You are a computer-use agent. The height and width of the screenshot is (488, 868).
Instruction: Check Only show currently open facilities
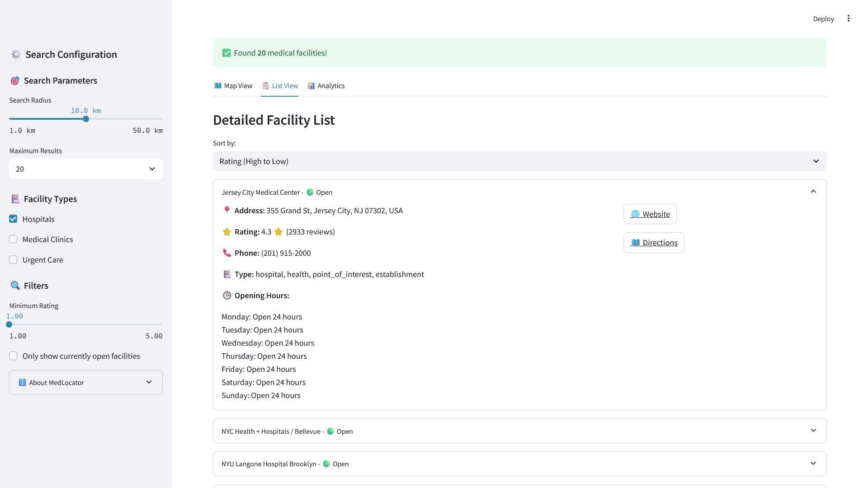coord(13,356)
